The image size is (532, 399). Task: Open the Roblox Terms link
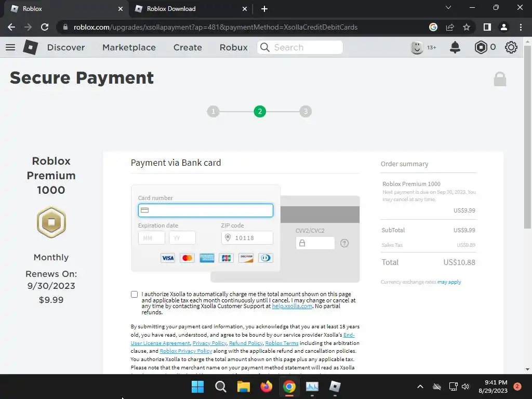click(x=282, y=343)
